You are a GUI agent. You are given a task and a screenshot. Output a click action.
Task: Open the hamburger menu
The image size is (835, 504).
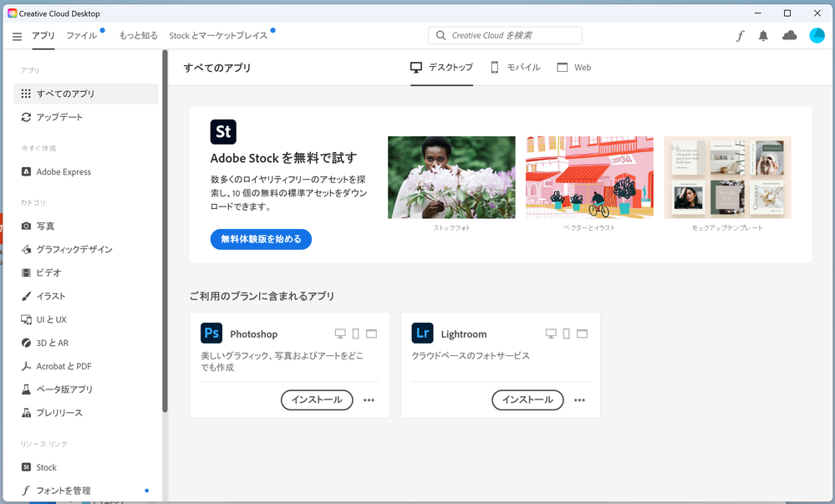coord(17,36)
